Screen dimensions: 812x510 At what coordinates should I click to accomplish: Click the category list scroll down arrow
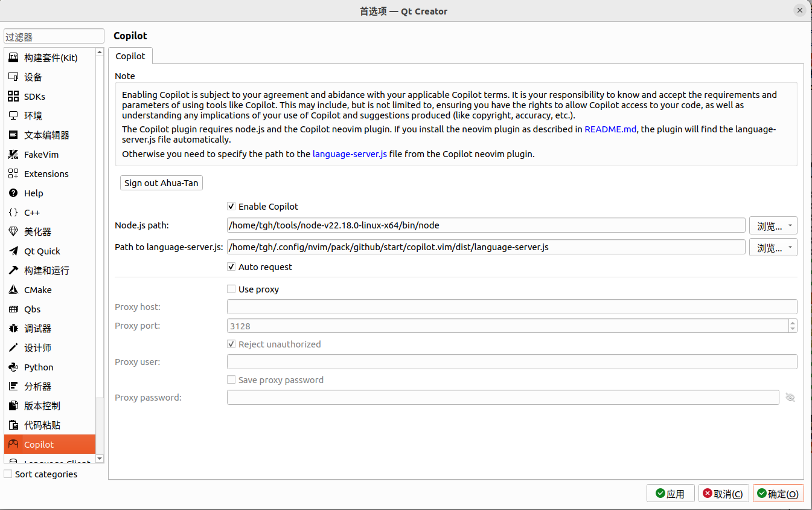100,459
